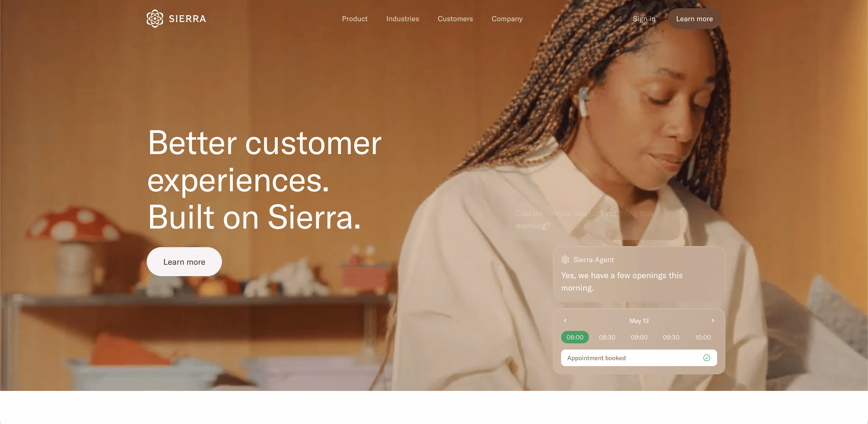Click the Sierra Agent flower icon

point(565,259)
